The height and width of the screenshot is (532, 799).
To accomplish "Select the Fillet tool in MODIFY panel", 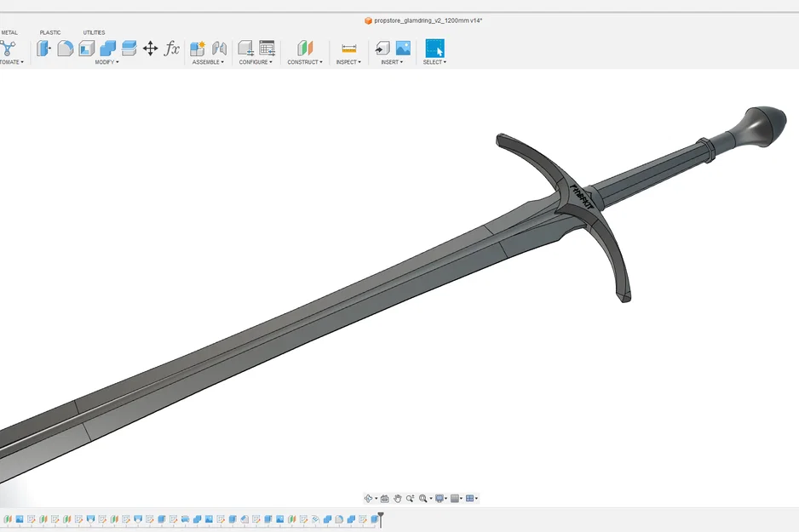I will 65,49.
